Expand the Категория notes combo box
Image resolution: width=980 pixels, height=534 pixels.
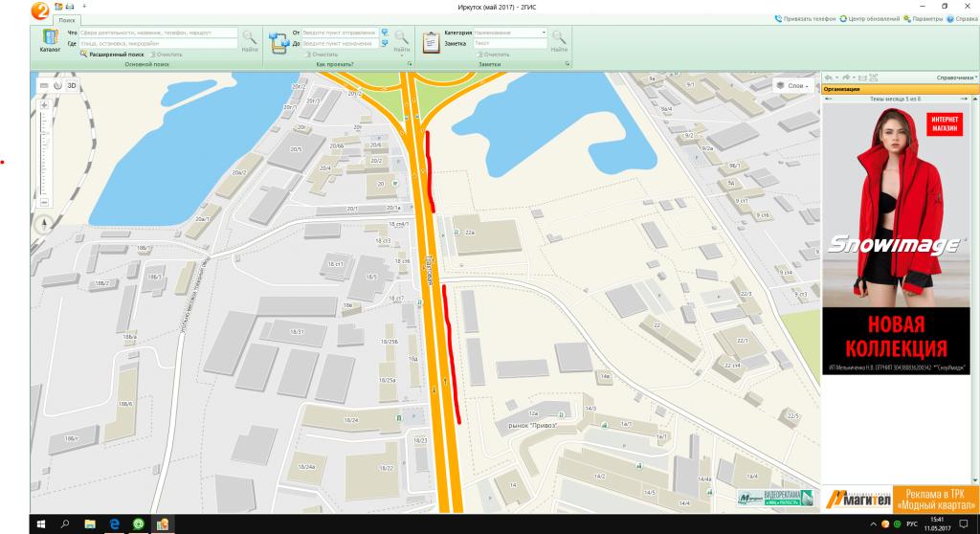(545, 33)
